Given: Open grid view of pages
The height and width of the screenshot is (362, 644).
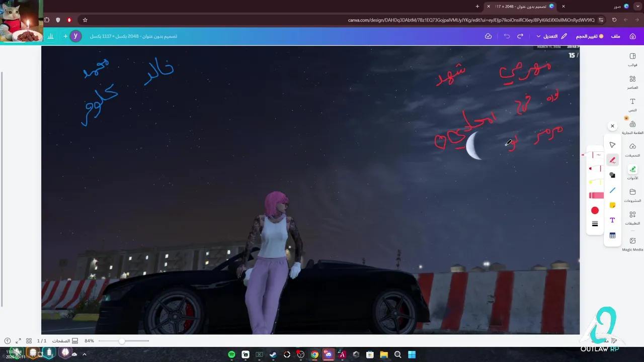Looking at the screenshot, I should (x=29, y=341).
